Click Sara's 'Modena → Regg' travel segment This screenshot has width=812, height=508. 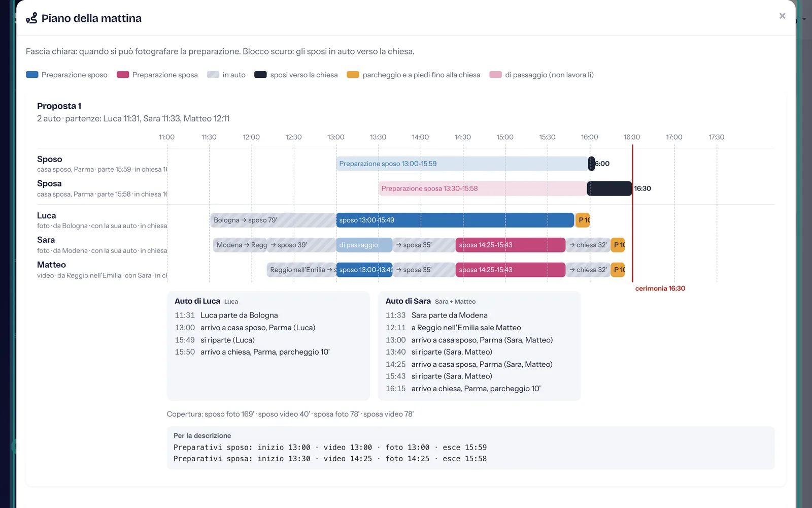[240, 245]
